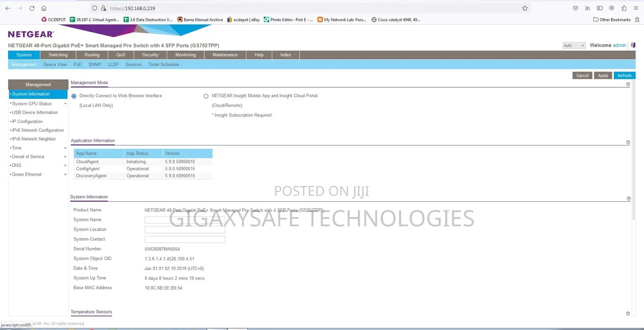This screenshot has width=644, height=330.
Task: Open the Help tab
Action: click(x=259, y=55)
